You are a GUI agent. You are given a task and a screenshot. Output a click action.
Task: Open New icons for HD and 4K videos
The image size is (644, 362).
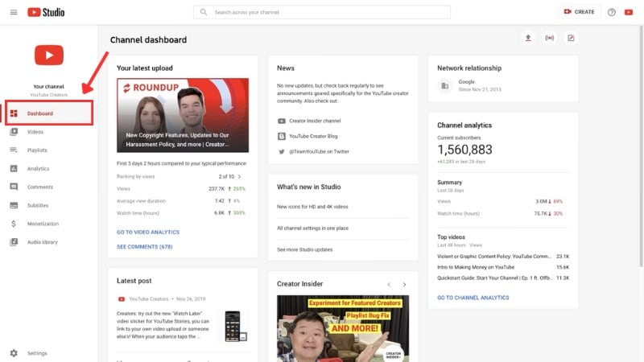[x=312, y=207]
